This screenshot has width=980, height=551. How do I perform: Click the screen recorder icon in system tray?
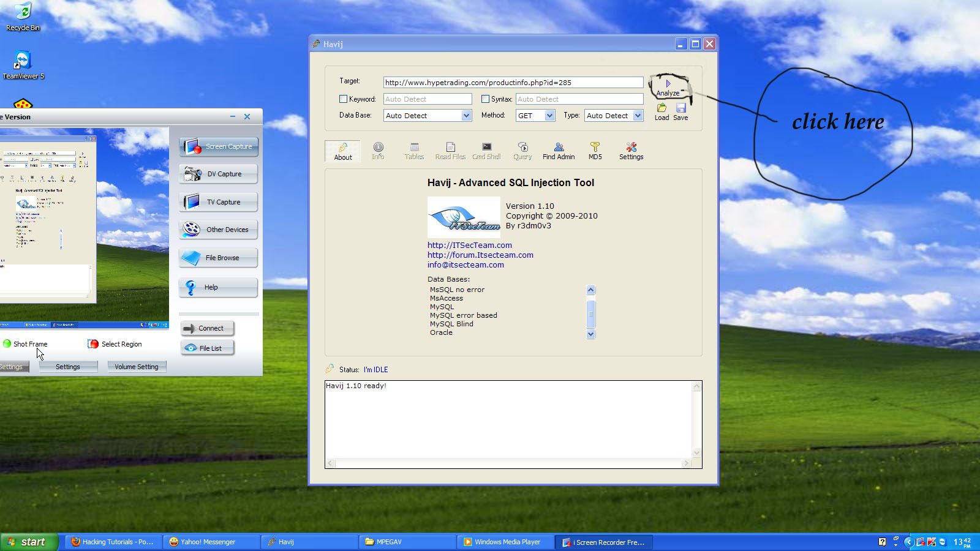[920, 542]
